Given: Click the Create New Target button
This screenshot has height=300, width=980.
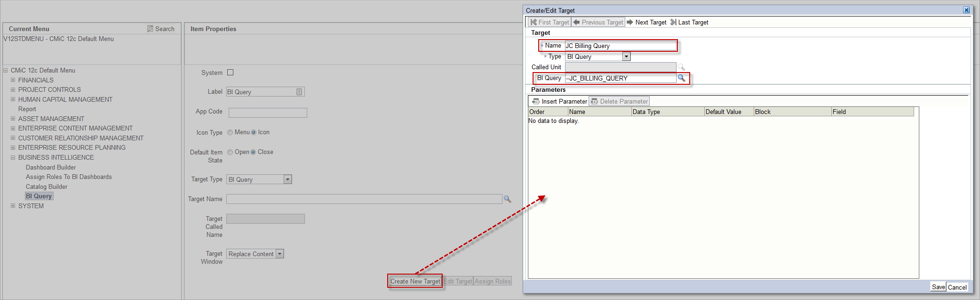Looking at the screenshot, I should pos(415,281).
